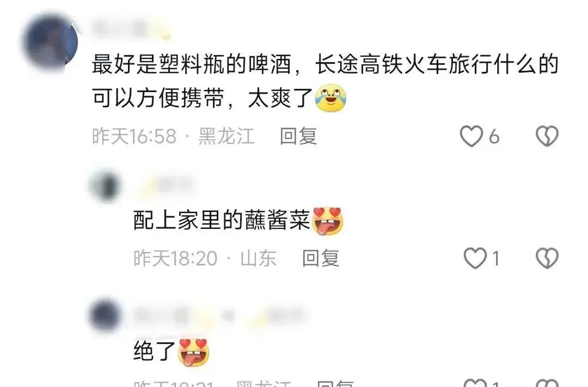Reply to the 16:58 Heilongjiang comment
Screen dimensions: 588x387
tap(298, 136)
